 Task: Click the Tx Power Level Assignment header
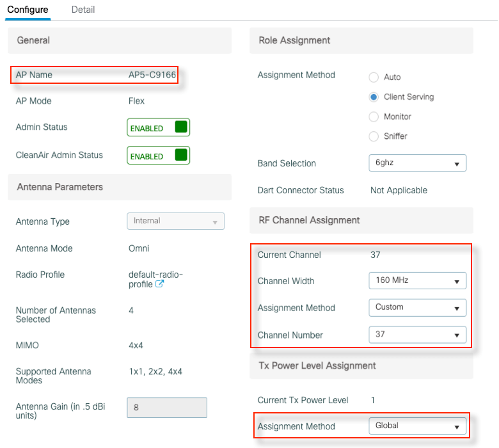tap(317, 365)
